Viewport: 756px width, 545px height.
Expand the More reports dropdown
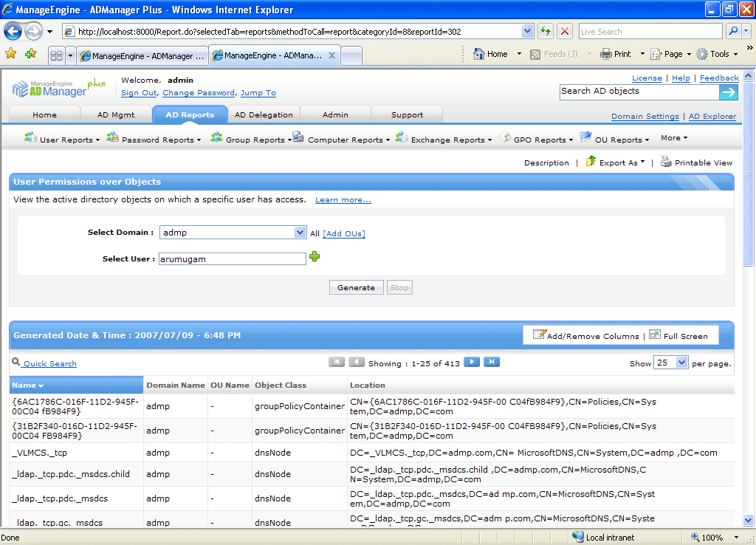coord(674,138)
